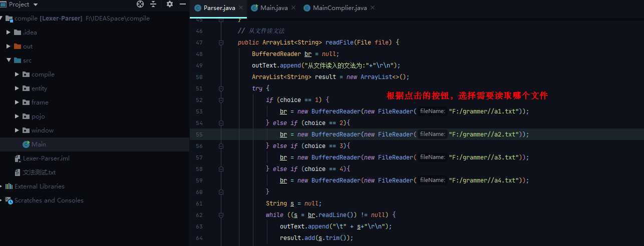Open Project panel settings gear
644x246 pixels.
(x=170, y=4)
